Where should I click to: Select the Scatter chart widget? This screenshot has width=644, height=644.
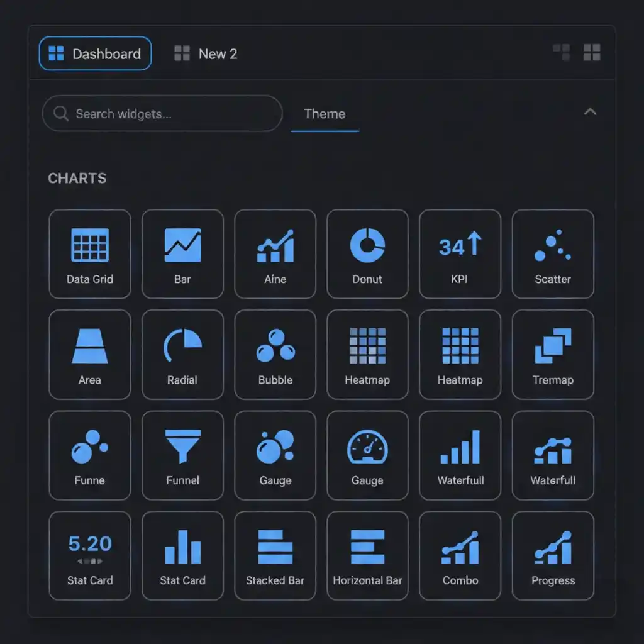click(x=552, y=253)
